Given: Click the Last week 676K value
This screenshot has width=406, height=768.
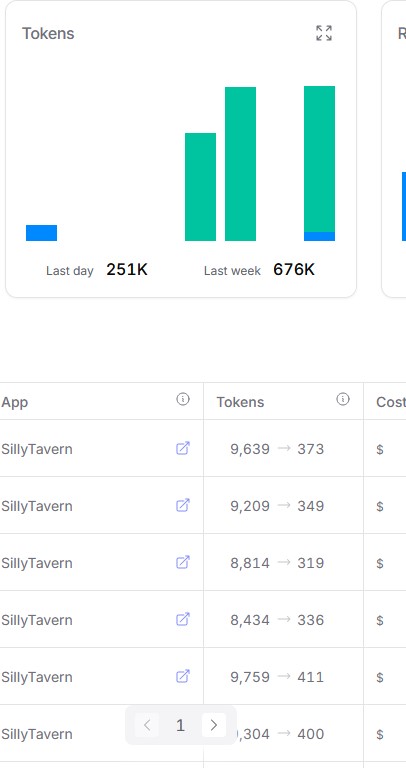Looking at the screenshot, I should pyautogui.click(x=294, y=269).
